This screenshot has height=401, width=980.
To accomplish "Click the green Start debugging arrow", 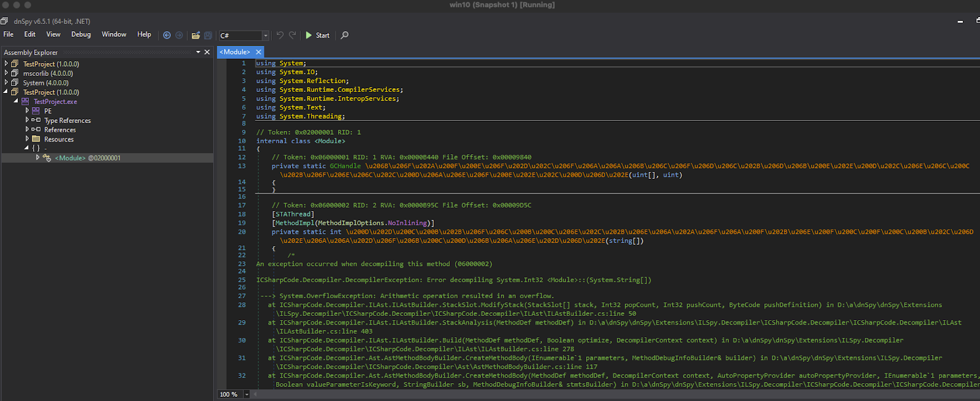I will (309, 36).
